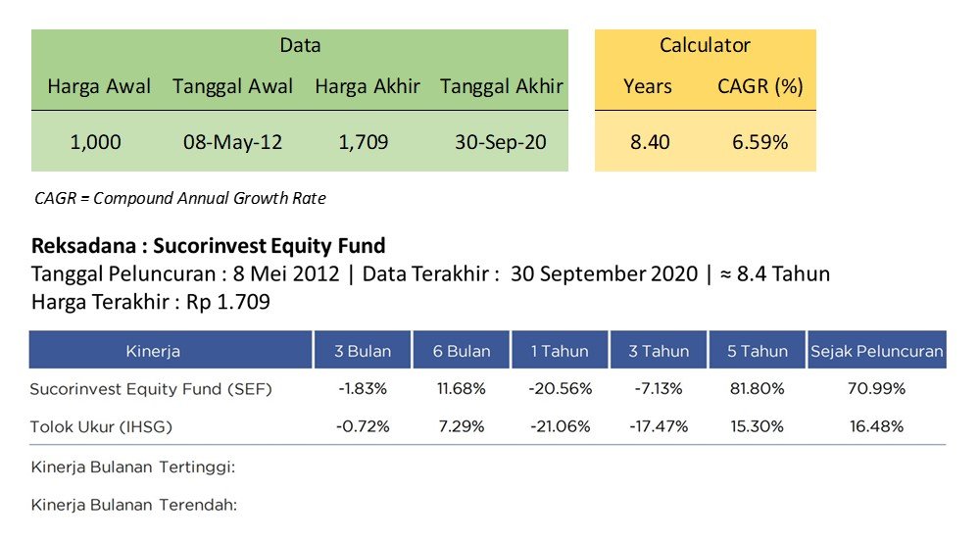Image resolution: width=980 pixels, height=542 pixels.
Task: Click the Kinerja Bulanan Tertinggi label
Action: click(x=133, y=467)
